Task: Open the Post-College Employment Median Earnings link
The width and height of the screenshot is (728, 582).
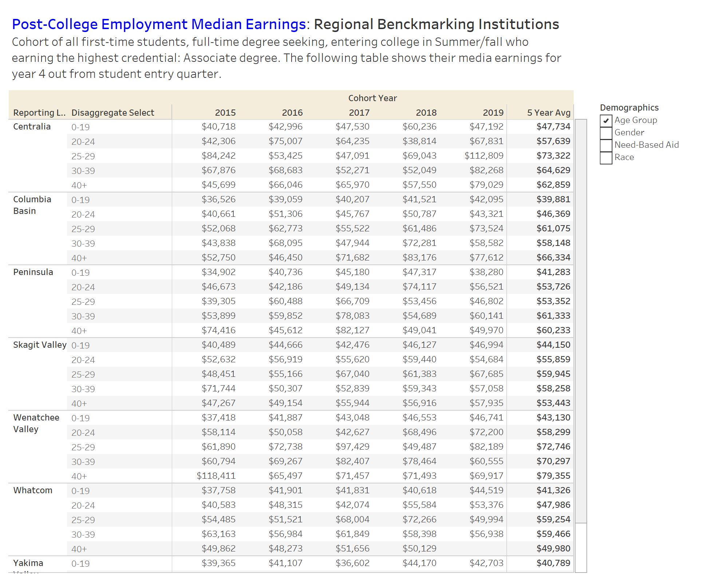Action: 159,24
